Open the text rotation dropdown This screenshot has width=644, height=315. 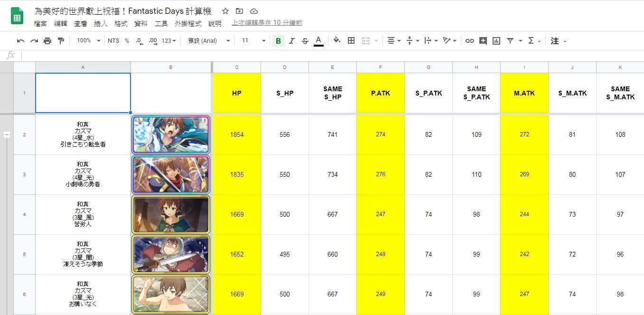[x=449, y=41]
